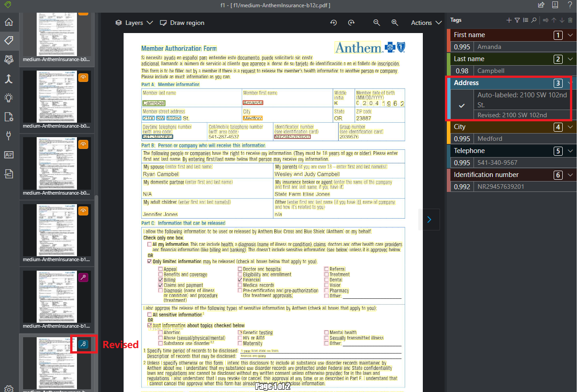Click the 541-340-9567 tag value
The width and height of the screenshot is (579, 392).
click(497, 163)
